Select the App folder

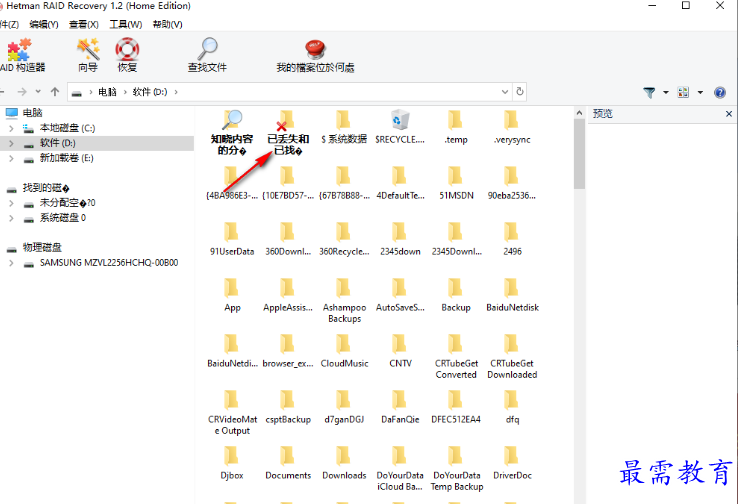click(232, 295)
